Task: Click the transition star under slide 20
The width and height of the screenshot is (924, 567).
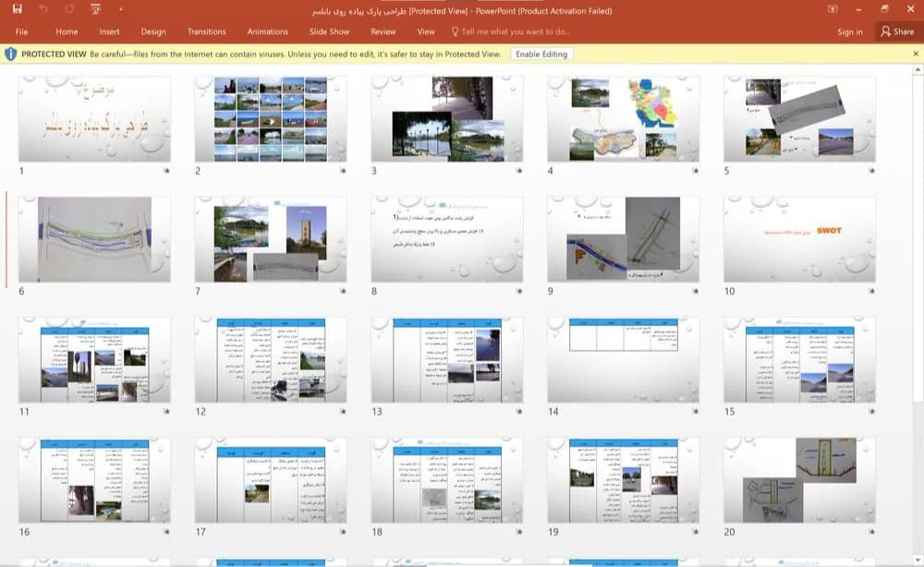Action: click(x=871, y=532)
